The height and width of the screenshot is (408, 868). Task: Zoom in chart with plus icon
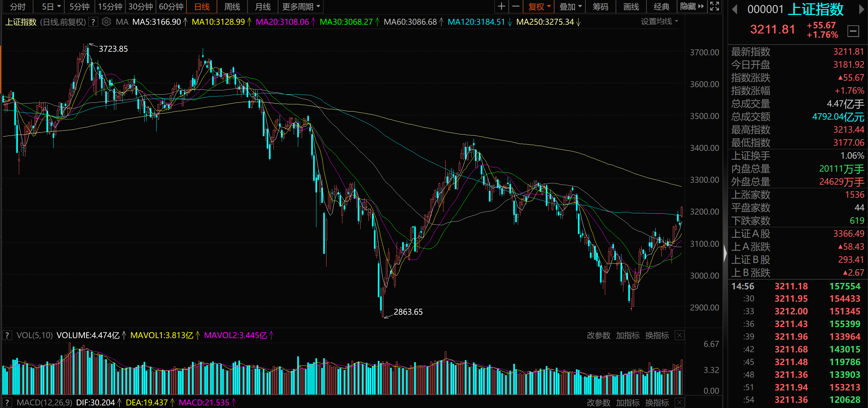(x=501, y=7)
